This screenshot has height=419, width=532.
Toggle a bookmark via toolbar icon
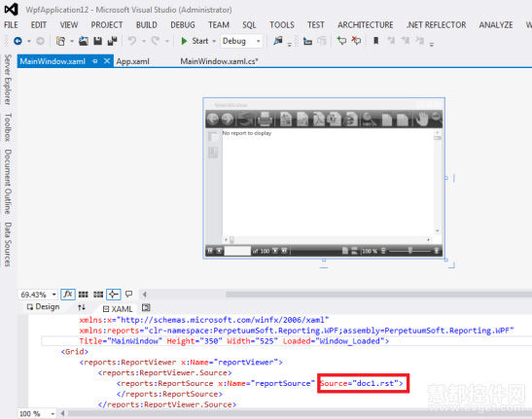pyautogui.click(x=375, y=41)
